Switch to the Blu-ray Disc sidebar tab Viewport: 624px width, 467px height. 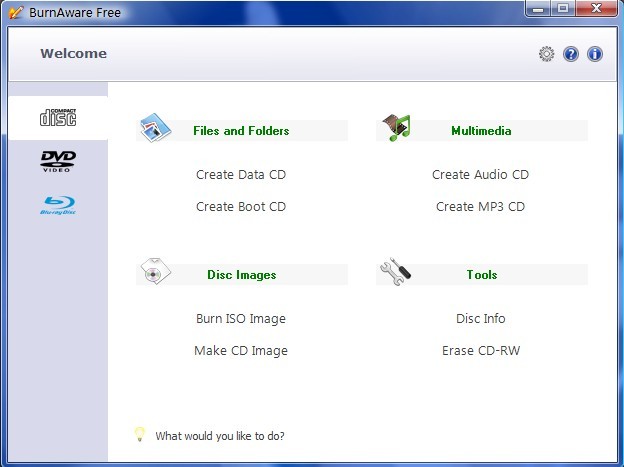(58, 205)
